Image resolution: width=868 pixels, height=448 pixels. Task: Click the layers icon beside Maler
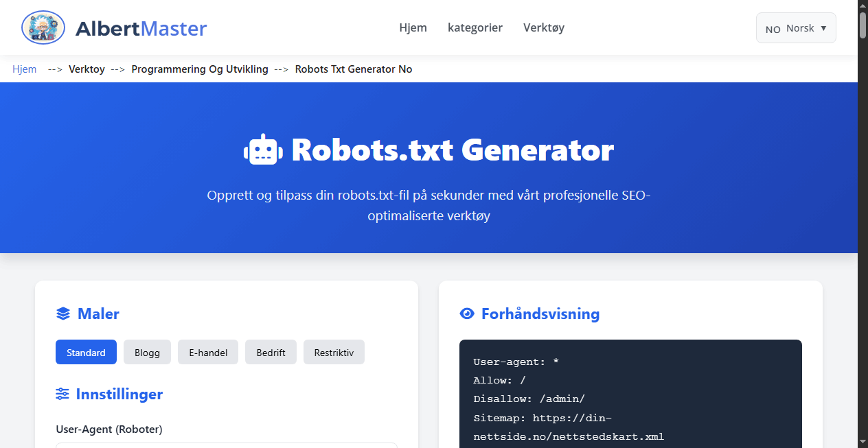point(64,314)
